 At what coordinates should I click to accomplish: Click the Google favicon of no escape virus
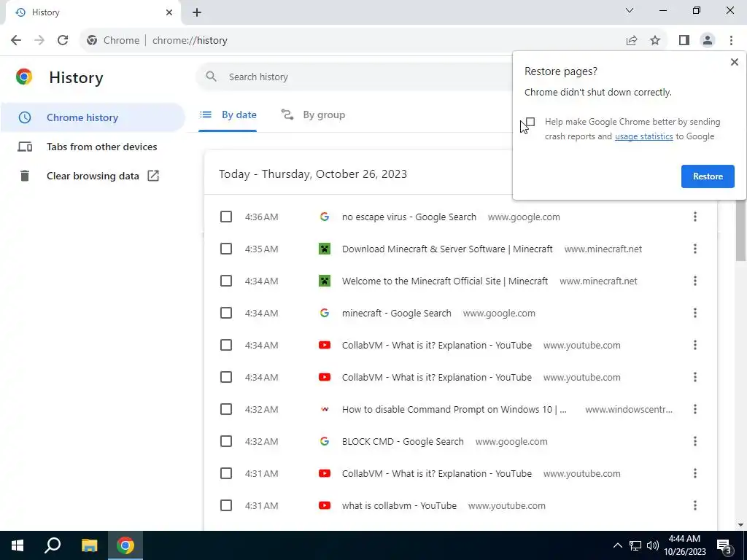coord(325,217)
